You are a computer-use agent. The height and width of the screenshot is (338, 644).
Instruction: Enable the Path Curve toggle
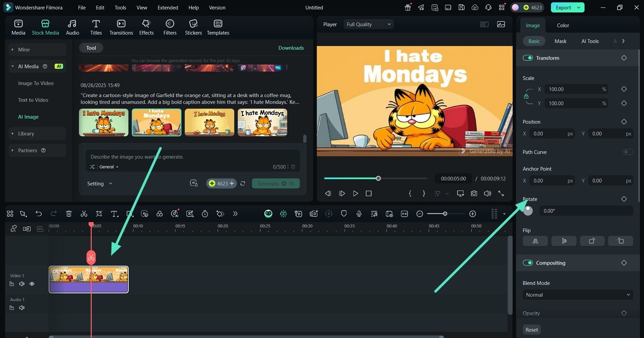click(628, 152)
